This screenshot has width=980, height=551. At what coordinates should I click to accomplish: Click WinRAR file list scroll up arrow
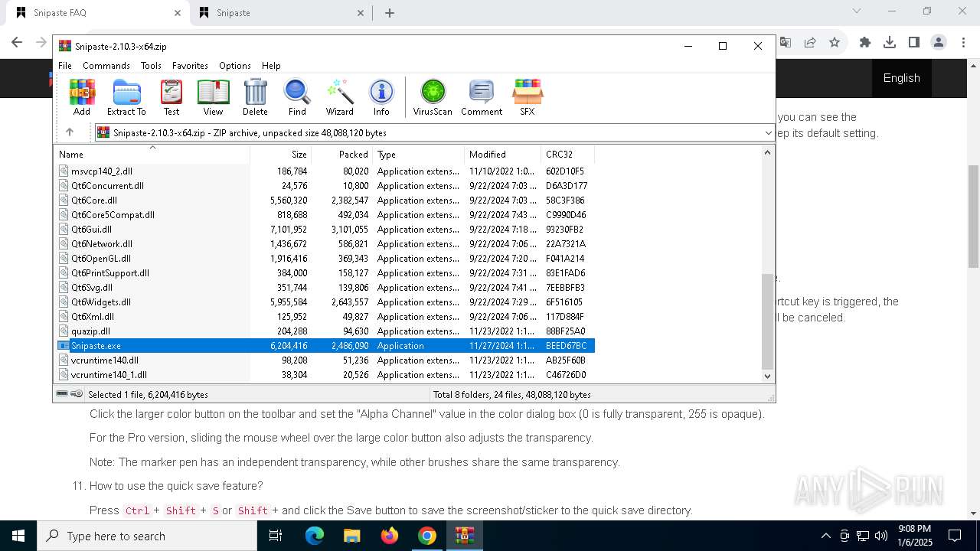pyautogui.click(x=768, y=152)
